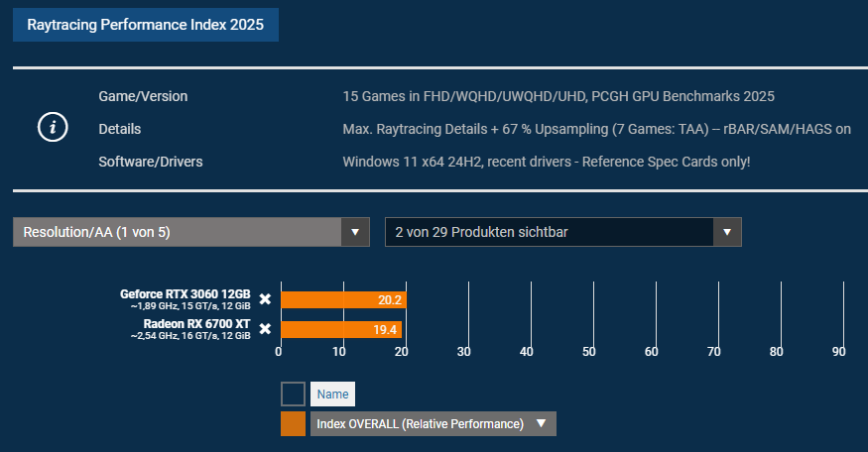
Task: Click the Raytracing Performance Index 2025 tab
Action: (146, 25)
